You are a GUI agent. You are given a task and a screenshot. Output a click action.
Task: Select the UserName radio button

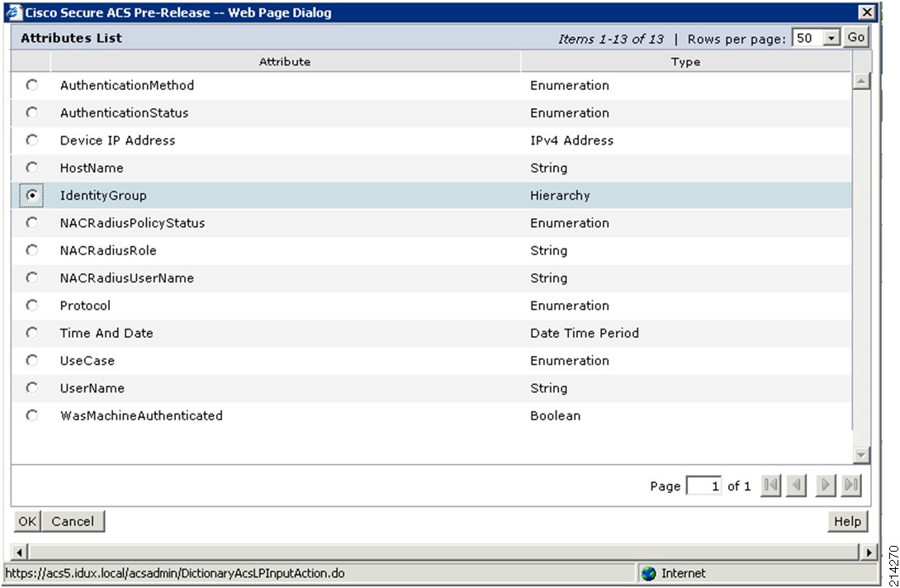(31, 388)
